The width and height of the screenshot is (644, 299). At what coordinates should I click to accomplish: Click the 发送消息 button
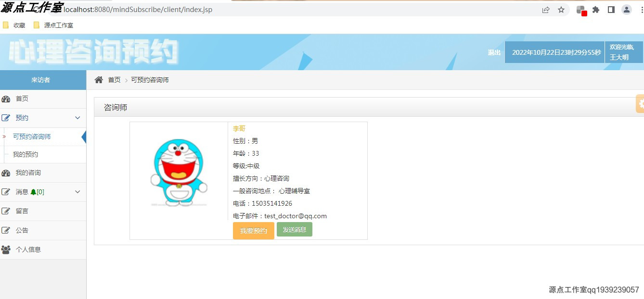pos(294,229)
